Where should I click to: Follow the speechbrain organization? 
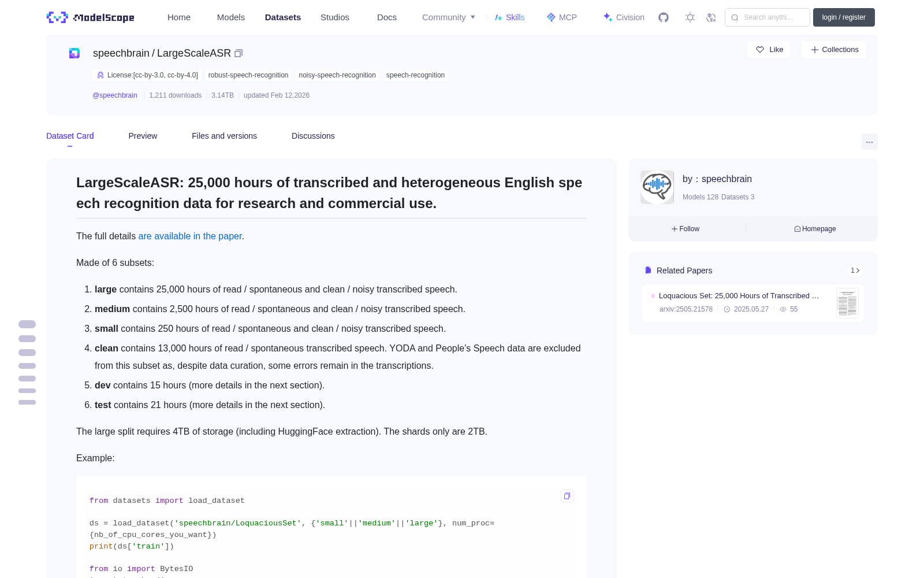tap(685, 229)
